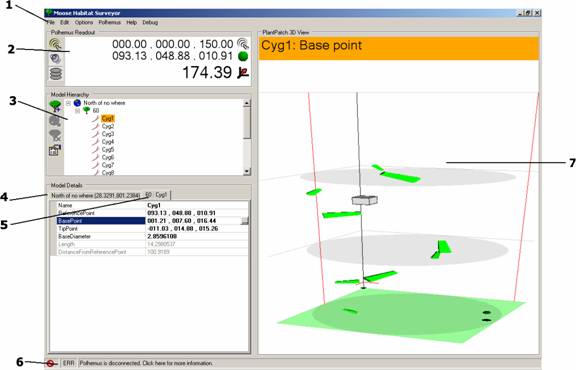The width and height of the screenshot is (576, 370).
Task: Select Cyg3 in the model hierarchy
Action: tap(108, 134)
